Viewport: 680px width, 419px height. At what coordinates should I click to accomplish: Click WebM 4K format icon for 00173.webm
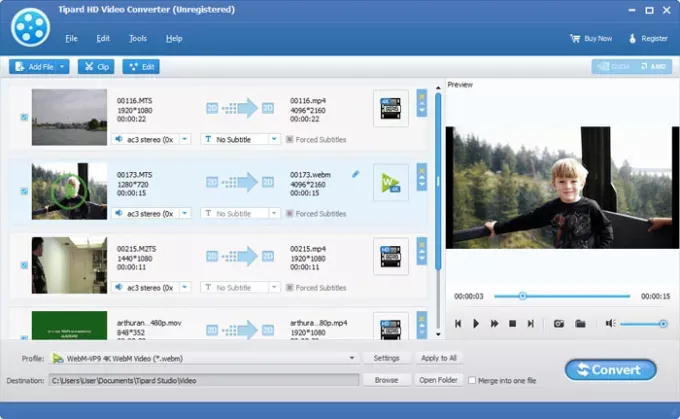(x=391, y=183)
